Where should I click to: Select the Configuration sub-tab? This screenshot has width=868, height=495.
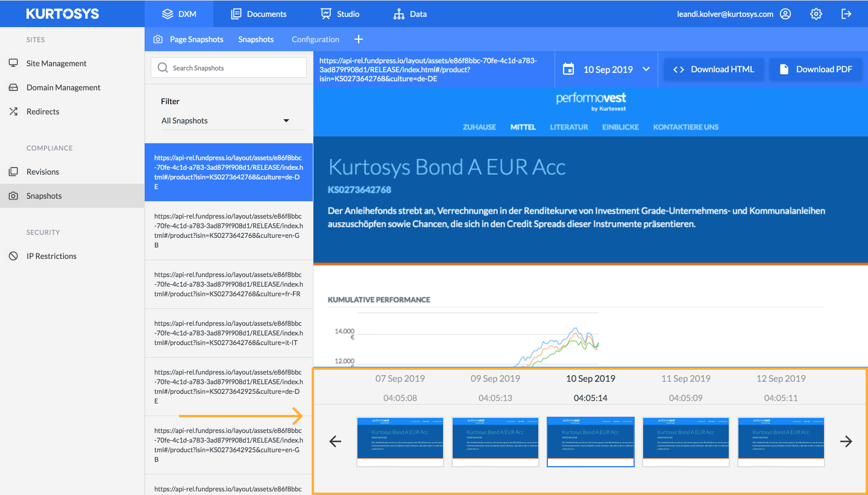(x=315, y=39)
